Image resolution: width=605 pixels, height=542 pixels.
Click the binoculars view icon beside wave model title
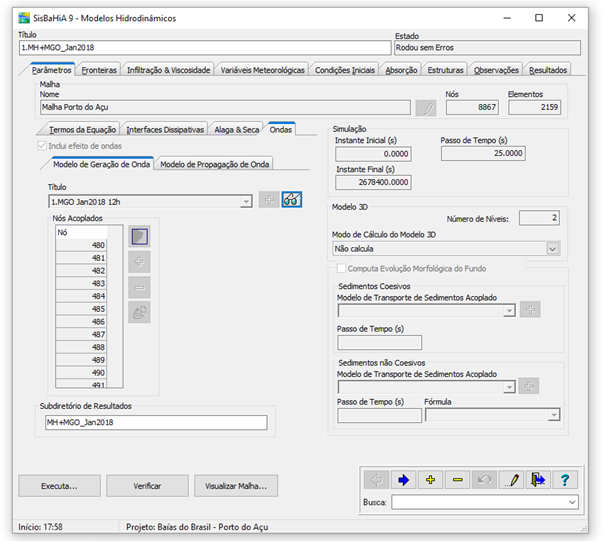[292, 200]
